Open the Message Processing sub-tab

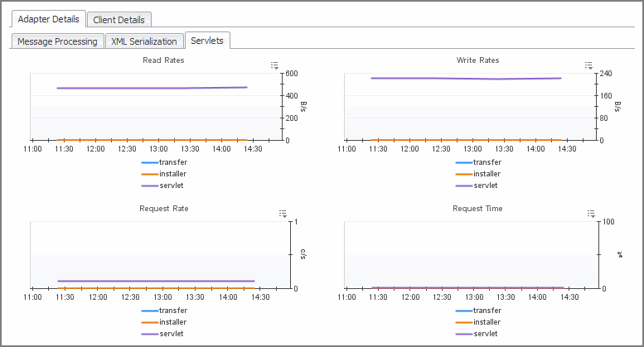[58, 41]
